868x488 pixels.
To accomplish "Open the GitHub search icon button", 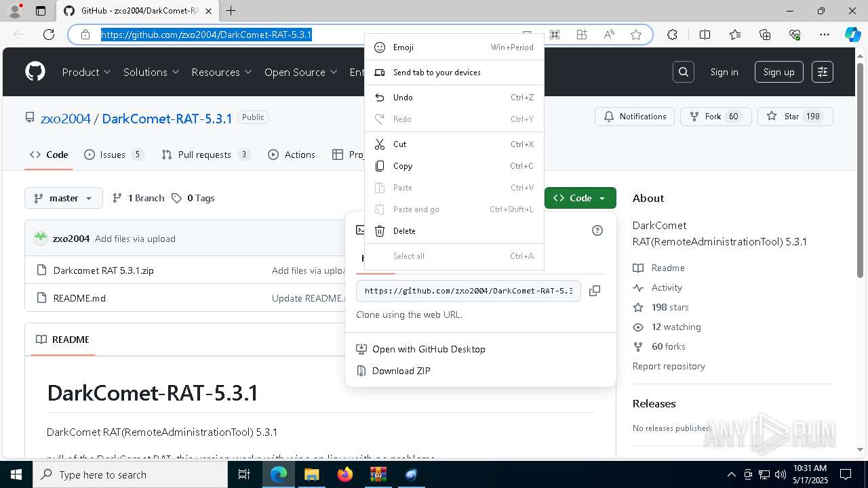I will [684, 72].
